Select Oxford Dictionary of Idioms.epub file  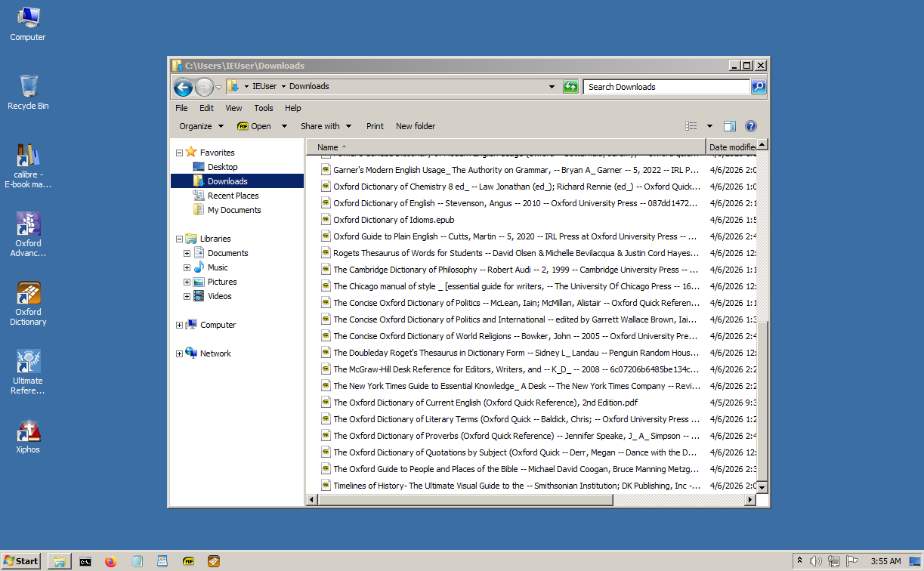tap(394, 220)
